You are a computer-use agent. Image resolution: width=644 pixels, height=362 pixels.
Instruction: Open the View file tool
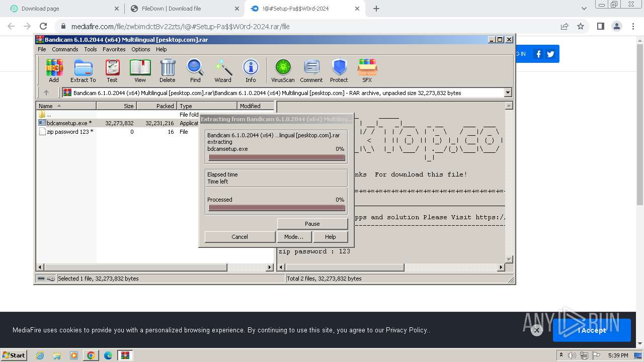tap(140, 70)
